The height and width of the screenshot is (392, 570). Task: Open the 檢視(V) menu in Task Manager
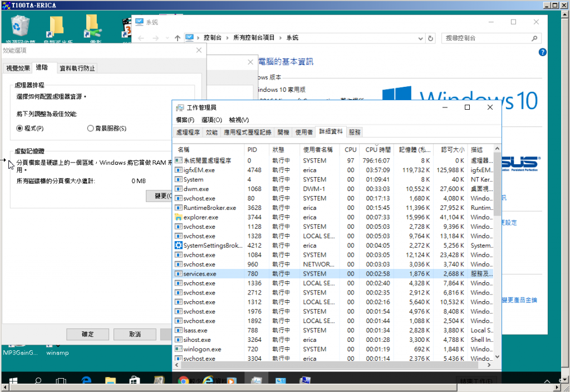pos(239,120)
